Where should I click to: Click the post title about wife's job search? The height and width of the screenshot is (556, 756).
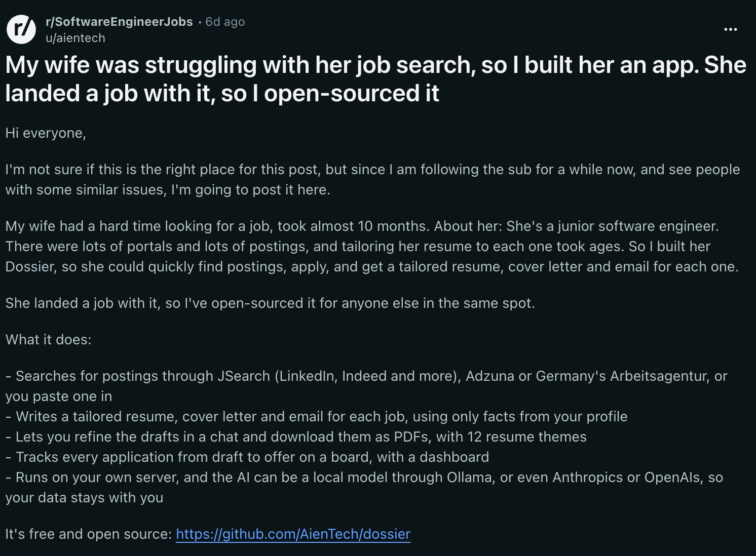[x=375, y=79]
